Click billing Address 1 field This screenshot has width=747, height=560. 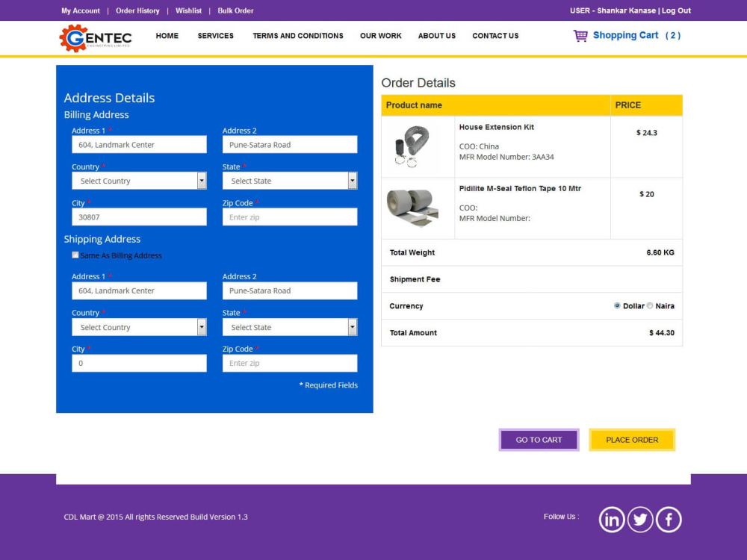[x=139, y=145]
